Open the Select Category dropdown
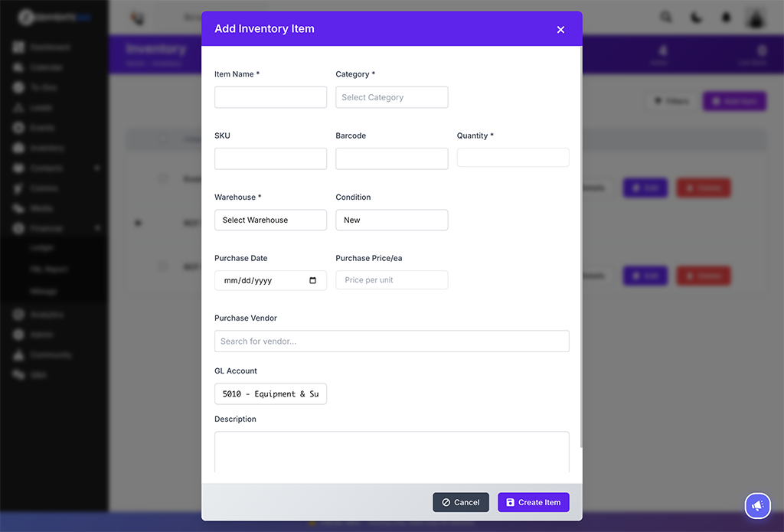 [x=391, y=97]
